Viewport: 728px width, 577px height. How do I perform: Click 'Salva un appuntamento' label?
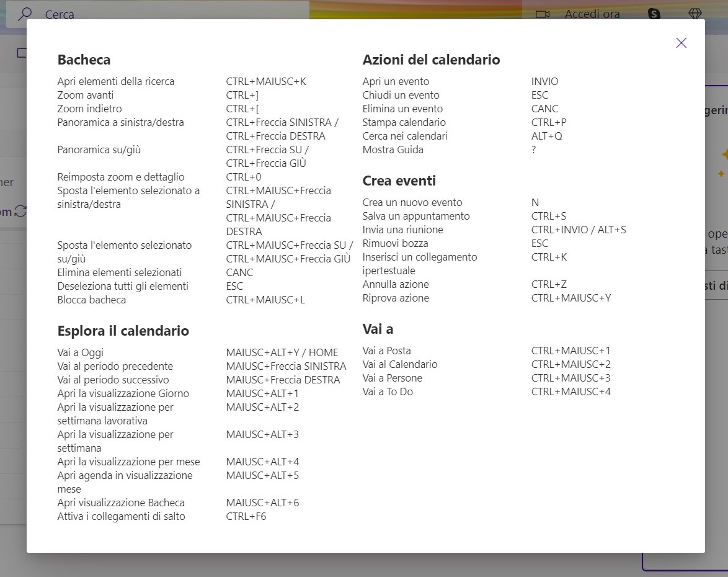point(416,216)
